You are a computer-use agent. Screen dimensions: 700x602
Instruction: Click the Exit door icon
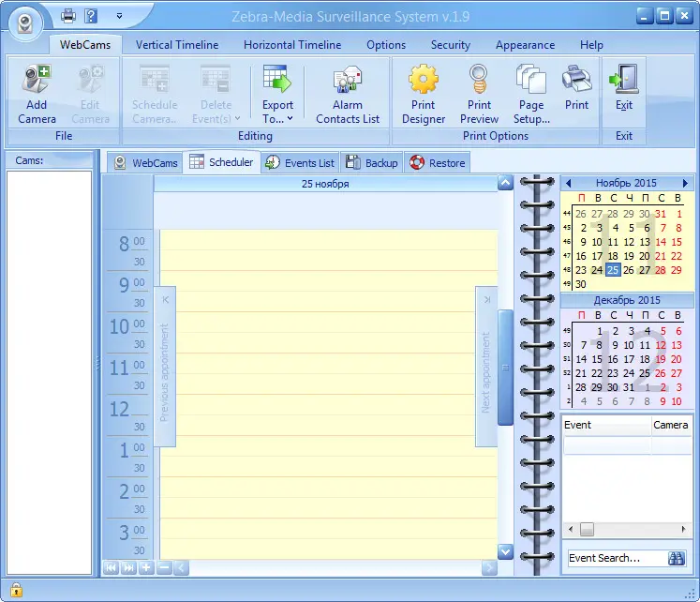pos(624,79)
